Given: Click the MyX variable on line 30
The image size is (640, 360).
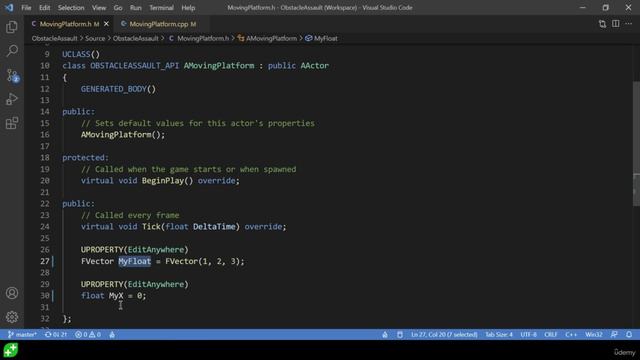Looking at the screenshot, I should [116, 296].
